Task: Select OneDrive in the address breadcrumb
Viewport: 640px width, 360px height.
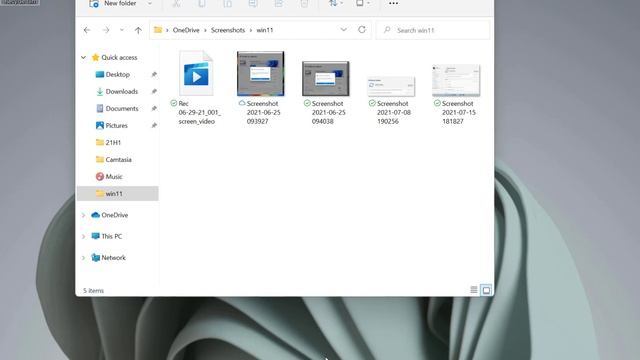Action: [186, 30]
